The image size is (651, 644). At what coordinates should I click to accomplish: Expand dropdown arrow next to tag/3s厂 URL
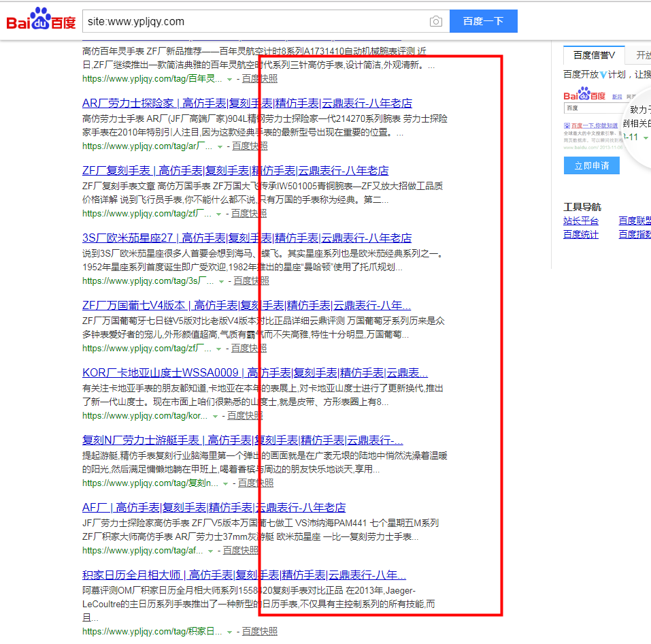pyautogui.click(x=221, y=282)
